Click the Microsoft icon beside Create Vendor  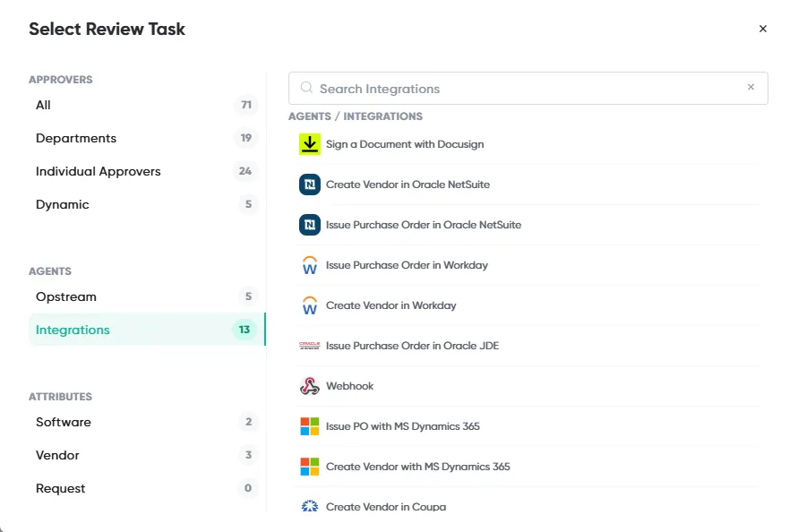point(309,467)
